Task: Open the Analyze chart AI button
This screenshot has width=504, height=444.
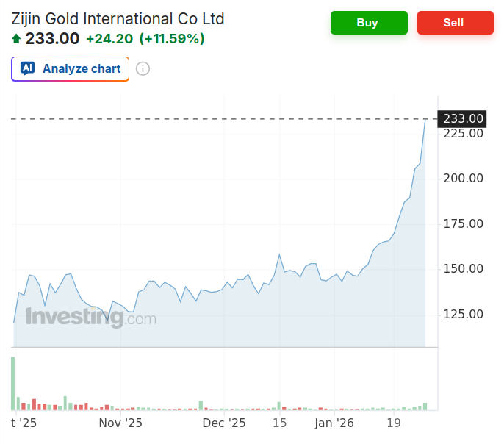Action: coord(70,69)
